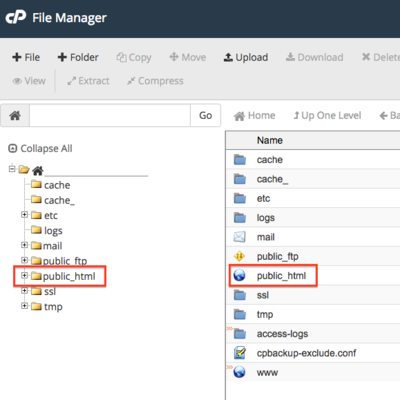The image size is (400, 400).
Task: Create a new file with + File
Action: (x=26, y=57)
